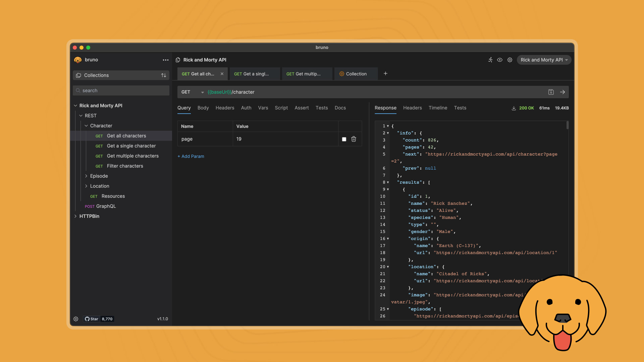Toggle visibility of Character tree node
The image size is (644, 362).
[86, 126]
